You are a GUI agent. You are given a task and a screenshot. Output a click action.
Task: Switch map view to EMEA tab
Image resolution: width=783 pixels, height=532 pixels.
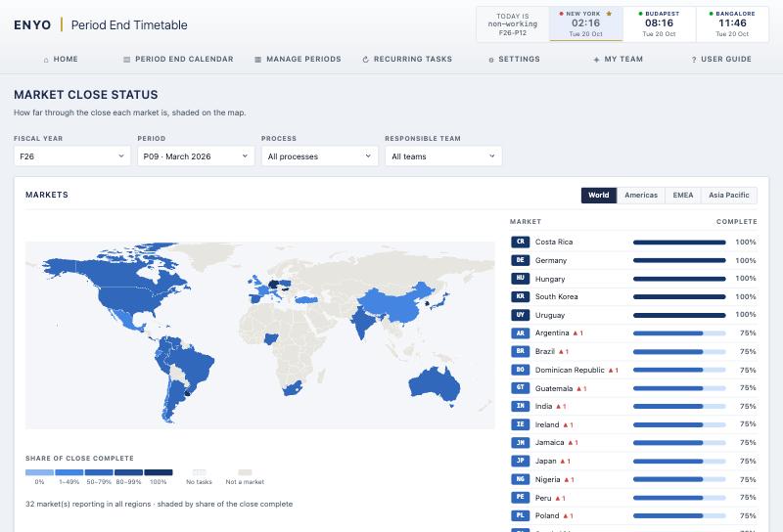683,196
